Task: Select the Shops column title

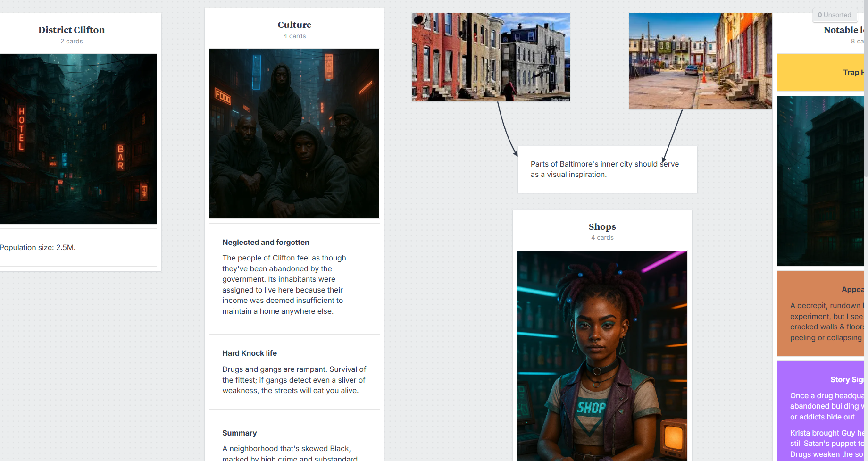Action: point(602,226)
